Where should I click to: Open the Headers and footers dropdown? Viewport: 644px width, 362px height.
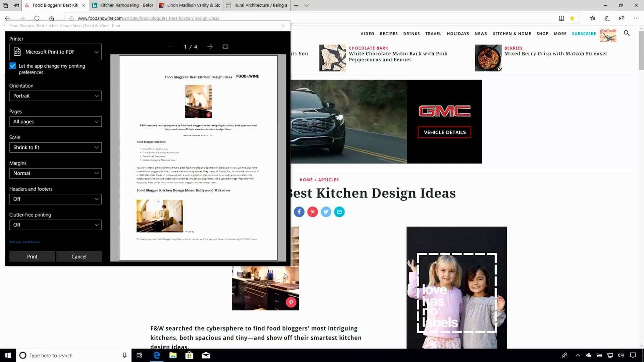click(56, 199)
